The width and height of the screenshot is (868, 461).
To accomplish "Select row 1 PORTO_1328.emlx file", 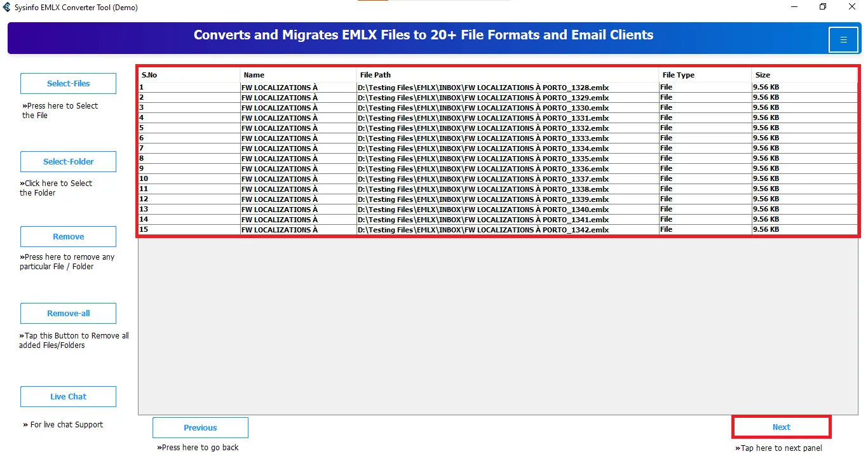I will [x=498, y=88].
